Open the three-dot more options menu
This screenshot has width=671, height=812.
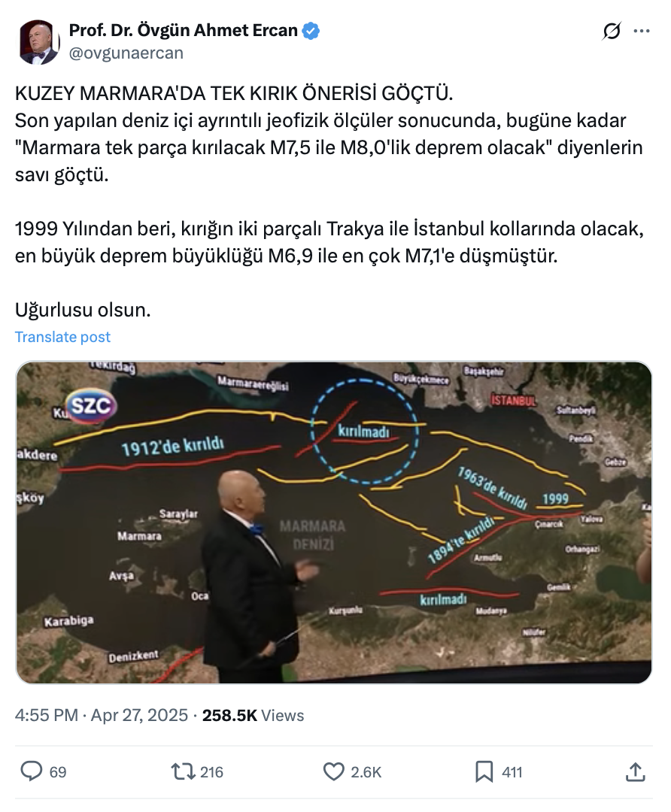click(642, 31)
